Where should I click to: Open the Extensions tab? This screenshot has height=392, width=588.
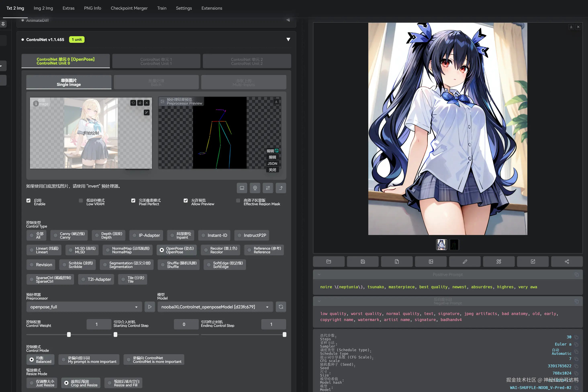click(212, 8)
